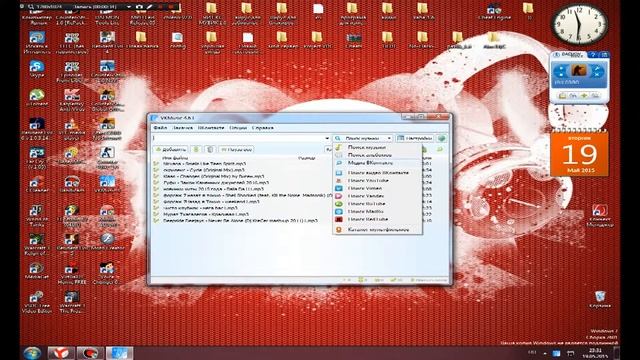Screen dimensions: 640x360
Task: Open the VLC media player shortcut
Action: 72,129
